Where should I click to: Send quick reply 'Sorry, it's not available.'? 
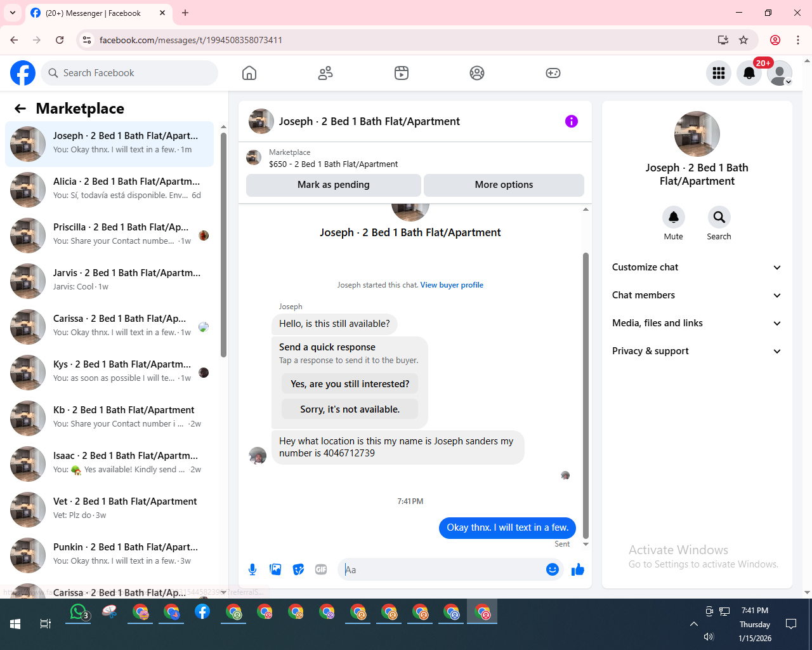coord(350,409)
